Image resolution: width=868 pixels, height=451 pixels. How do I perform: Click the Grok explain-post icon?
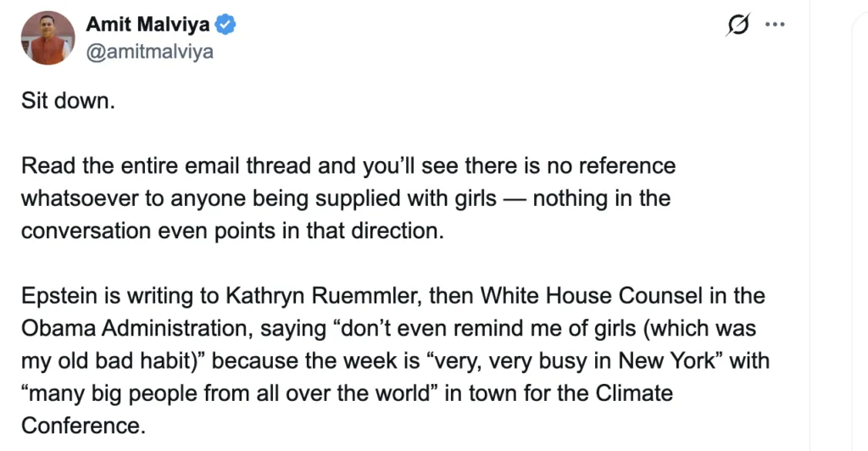[x=738, y=26]
